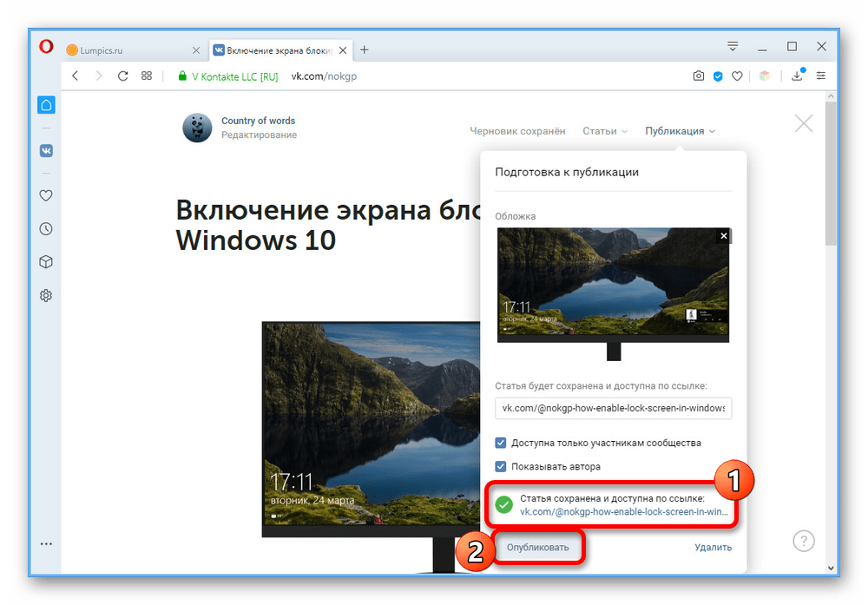Remove the cover image with its X
The image size is (868, 605).
click(x=724, y=236)
